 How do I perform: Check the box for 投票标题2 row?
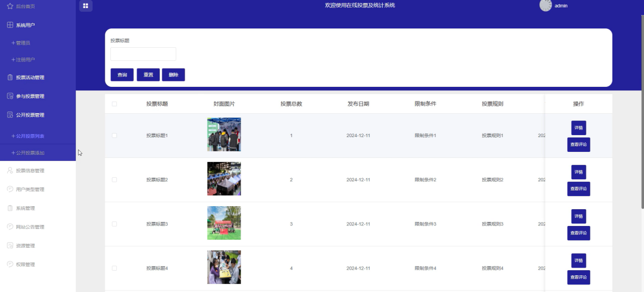114,180
